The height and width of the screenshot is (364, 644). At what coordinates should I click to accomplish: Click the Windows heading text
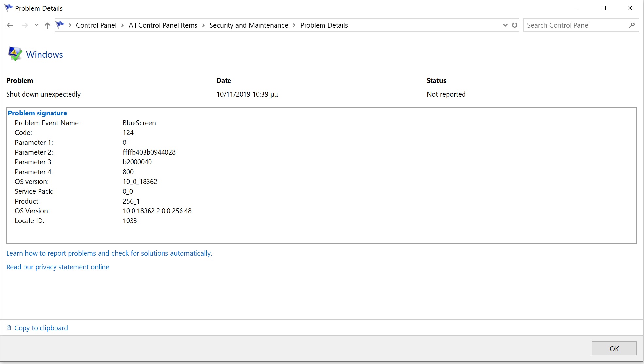tap(44, 54)
